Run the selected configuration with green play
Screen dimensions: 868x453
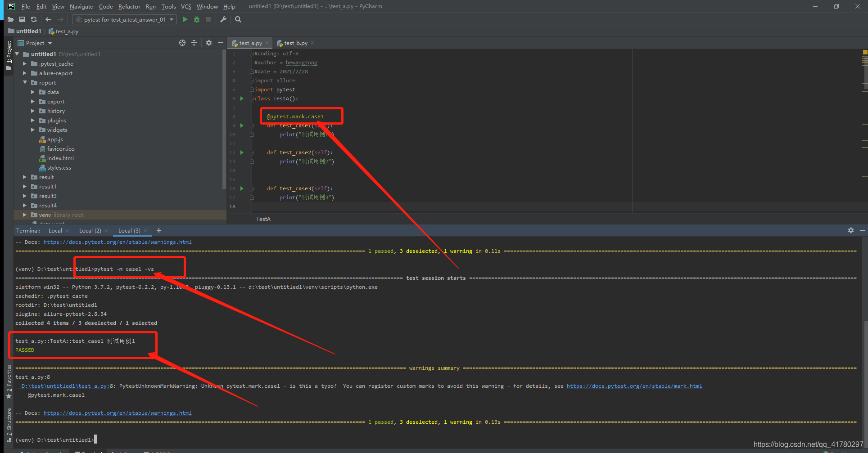click(x=185, y=19)
